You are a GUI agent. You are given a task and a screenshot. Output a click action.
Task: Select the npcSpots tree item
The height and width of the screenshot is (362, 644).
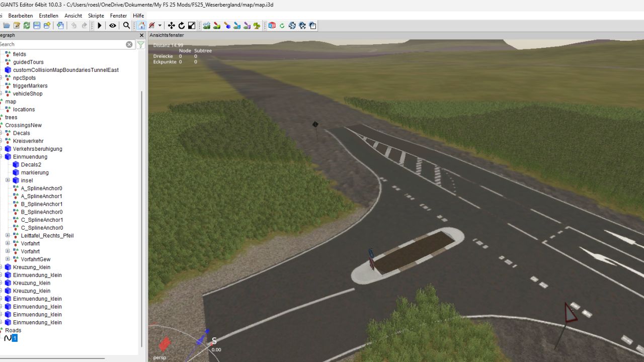pos(24,78)
